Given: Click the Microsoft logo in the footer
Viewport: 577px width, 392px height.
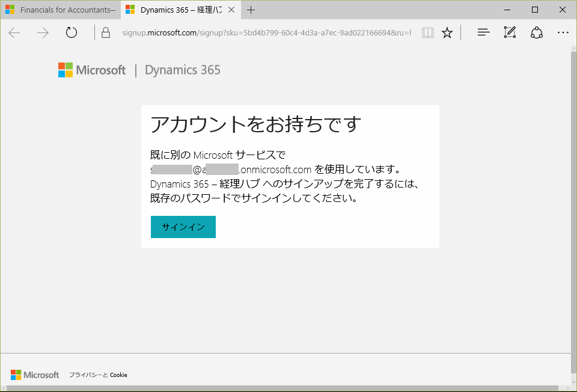Looking at the screenshot, I should (35, 375).
